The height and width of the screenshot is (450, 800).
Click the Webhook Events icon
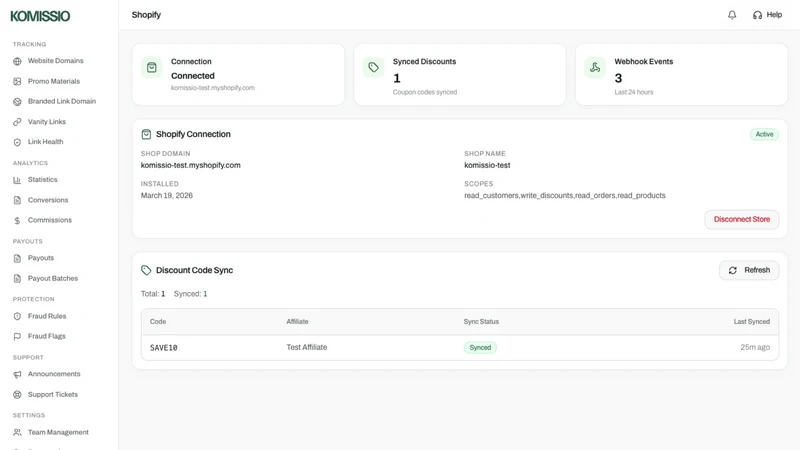(595, 67)
